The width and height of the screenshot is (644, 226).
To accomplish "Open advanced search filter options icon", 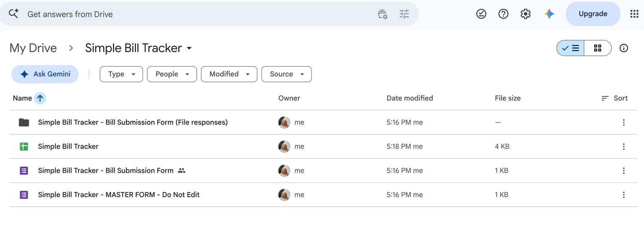I will coord(404,14).
